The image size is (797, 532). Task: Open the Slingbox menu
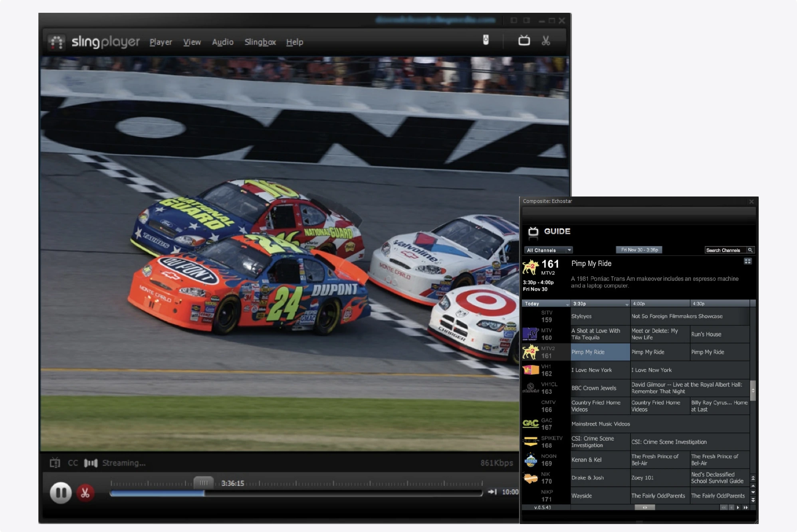(x=260, y=42)
